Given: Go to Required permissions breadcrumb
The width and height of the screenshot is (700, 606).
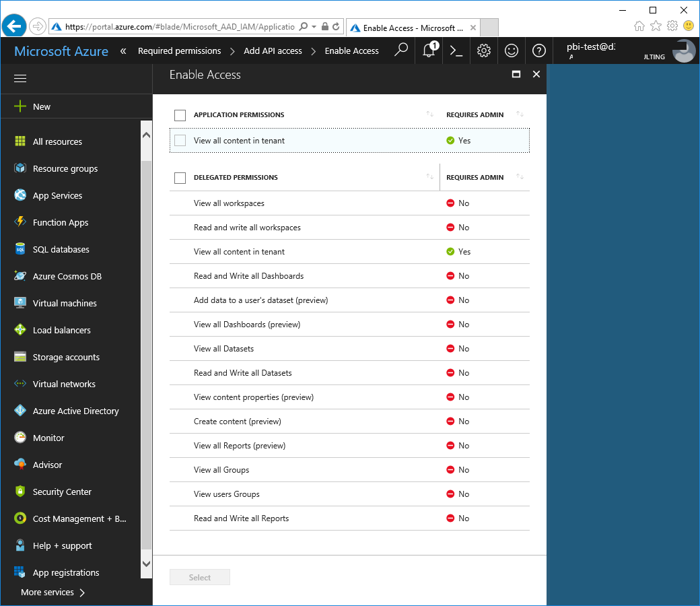Looking at the screenshot, I should (x=180, y=51).
